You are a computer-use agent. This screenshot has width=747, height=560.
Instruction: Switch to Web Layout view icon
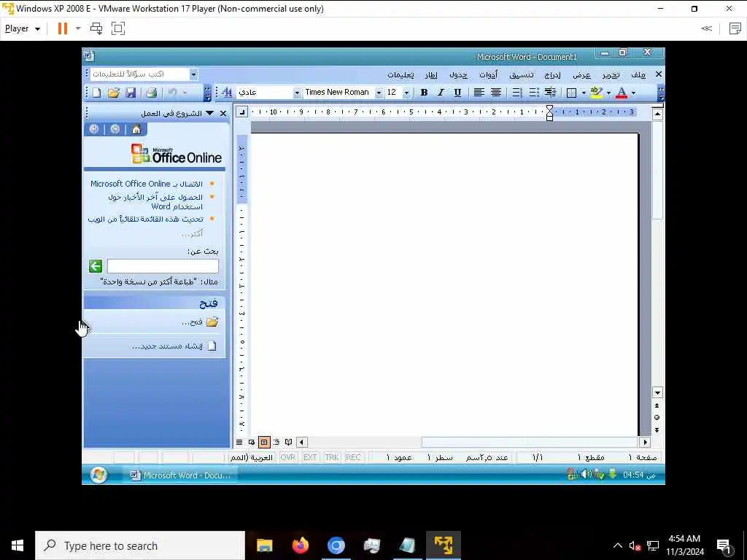coord(252,443)
